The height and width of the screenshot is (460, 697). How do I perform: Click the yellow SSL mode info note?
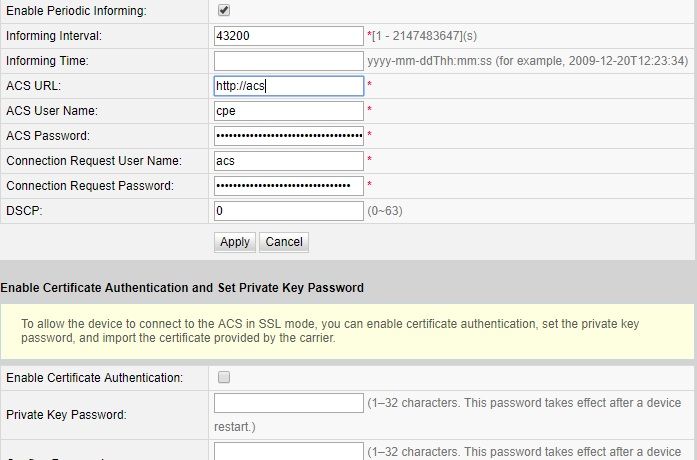[x=347, y=331]
